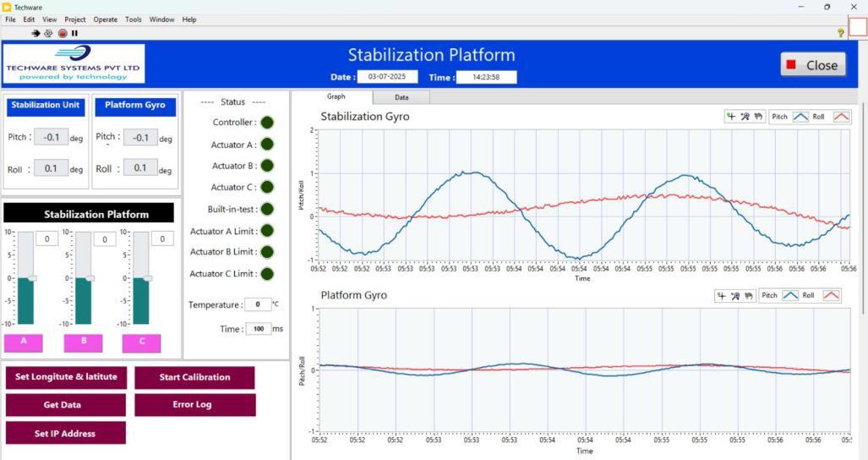Viewport: 868px width, 460px height.
Task: Click the Temperature value field
Action: 258,304
